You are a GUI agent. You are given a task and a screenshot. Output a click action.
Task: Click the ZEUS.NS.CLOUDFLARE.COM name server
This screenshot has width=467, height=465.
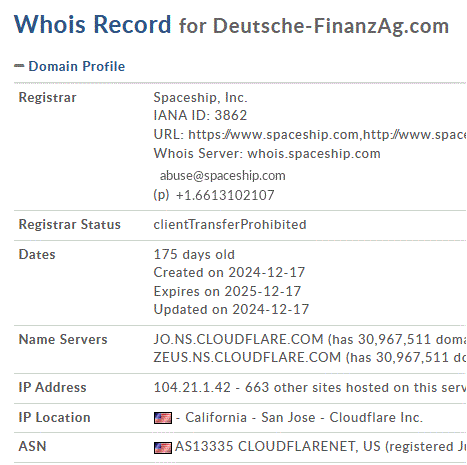[x=247, y=357]
